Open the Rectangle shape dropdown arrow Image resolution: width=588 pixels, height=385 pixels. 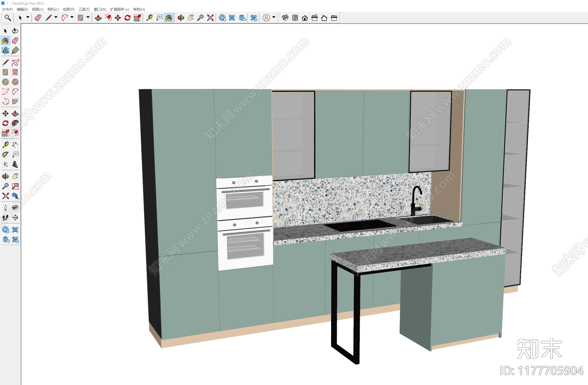(88, 17)
